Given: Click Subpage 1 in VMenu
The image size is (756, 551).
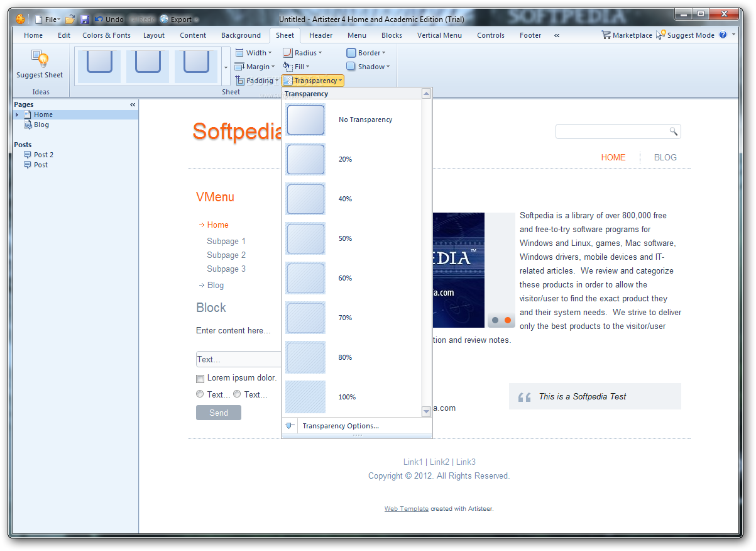Looking at the screenshot, I should pos(226,241).
